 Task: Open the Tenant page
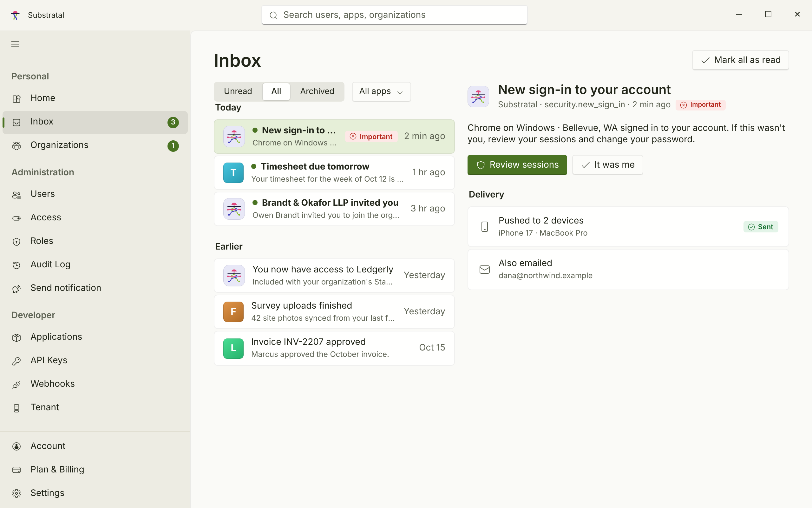pos(95,408)
